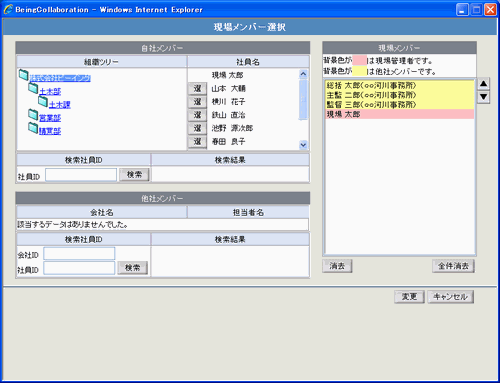Click 選 button for 横川 花子

pos(197,102)
